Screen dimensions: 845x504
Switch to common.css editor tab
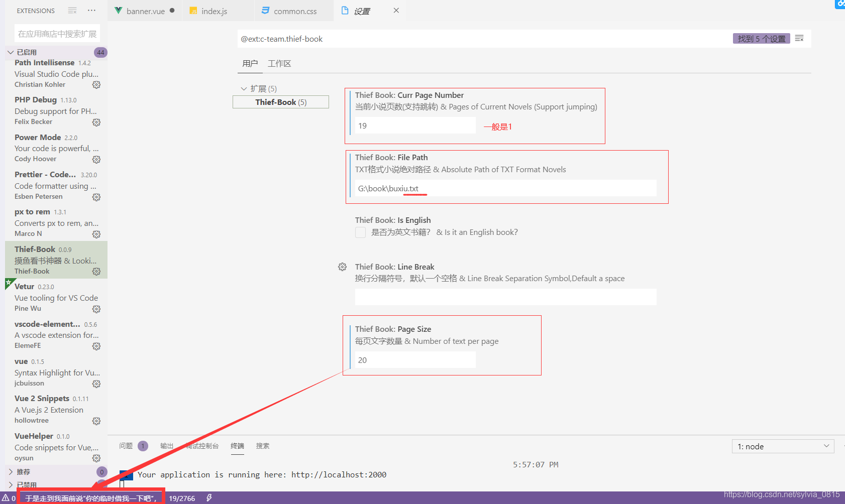pyautogui.click(x=295, y=11)
